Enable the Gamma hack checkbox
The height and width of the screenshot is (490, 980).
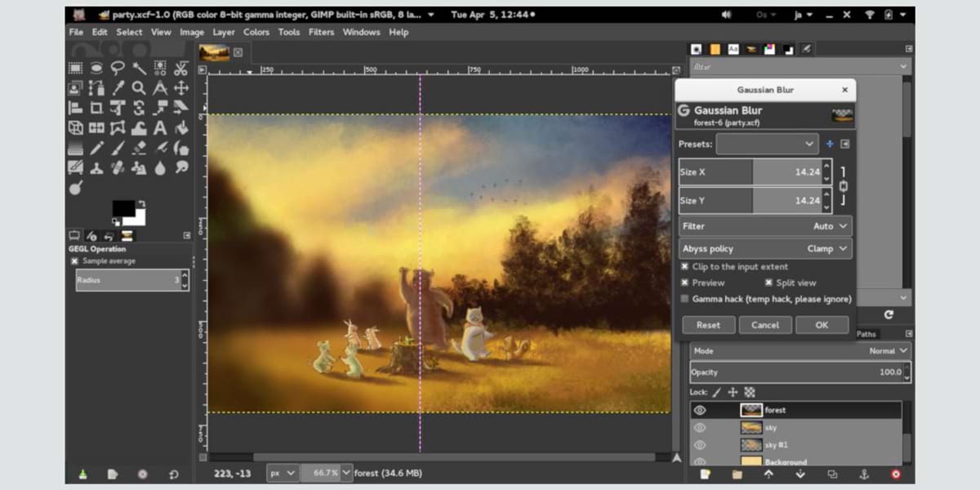(685, 299)
